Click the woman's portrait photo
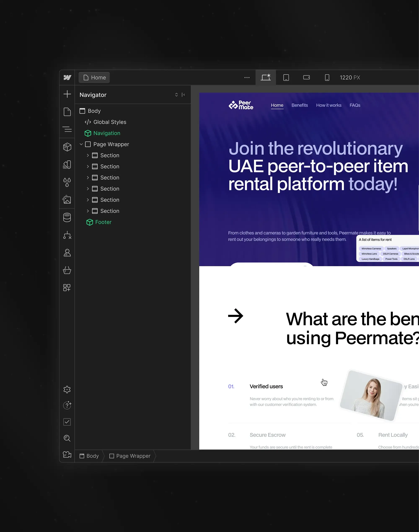This screenshot has height=532, width=419. (x=371, y=395)
